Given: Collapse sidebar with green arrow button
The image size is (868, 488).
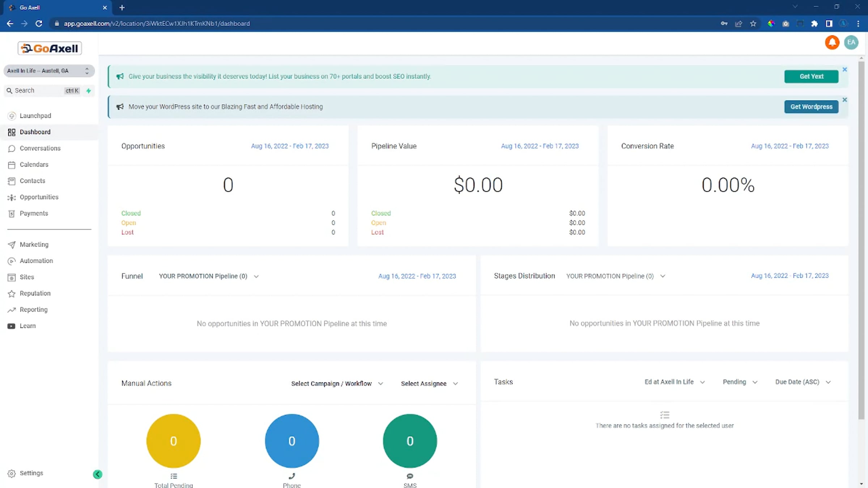Looking at the screenshot, I should (x=97, y=474).
